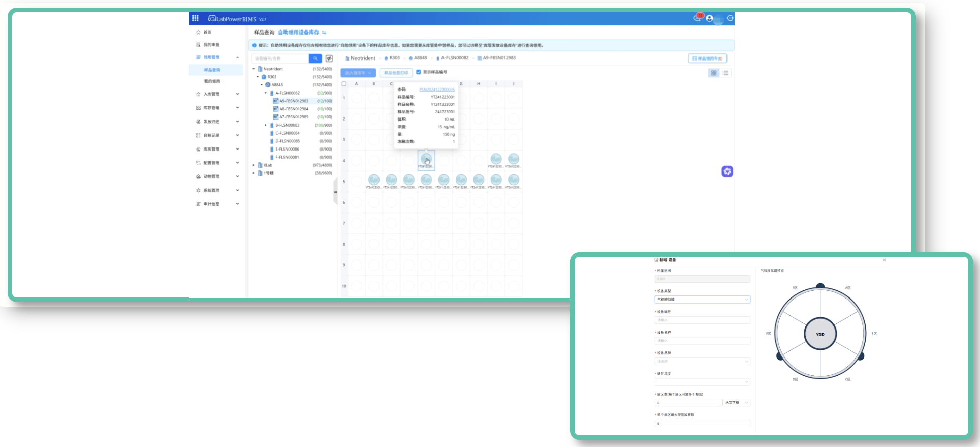Click the 设备编号 input field
Screen dimensions: 980x447
[x=702, y=320]
